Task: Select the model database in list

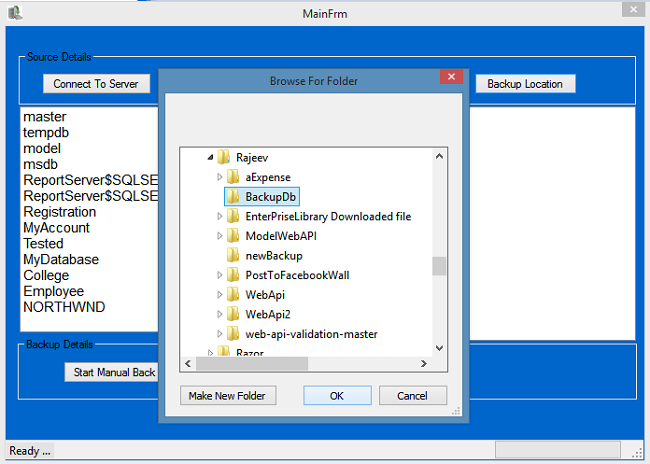Action: point(42,148)
